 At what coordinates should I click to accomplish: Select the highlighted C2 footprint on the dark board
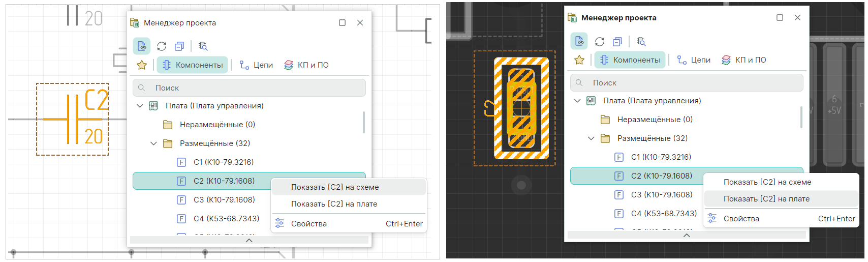pos(521,108)
